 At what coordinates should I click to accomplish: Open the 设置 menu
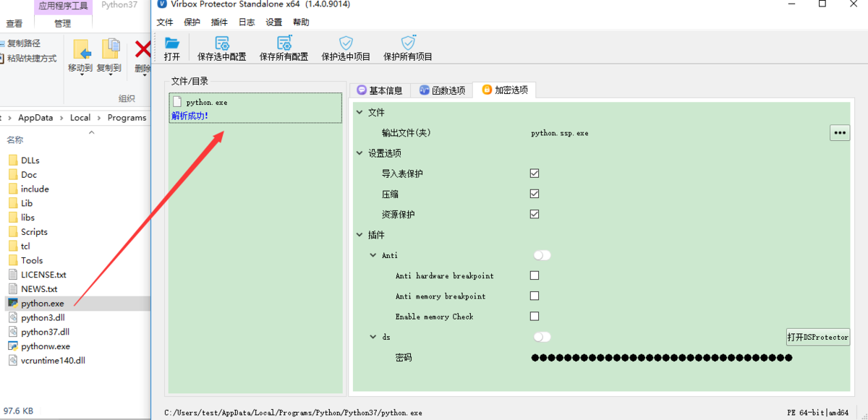pos(274,22)
